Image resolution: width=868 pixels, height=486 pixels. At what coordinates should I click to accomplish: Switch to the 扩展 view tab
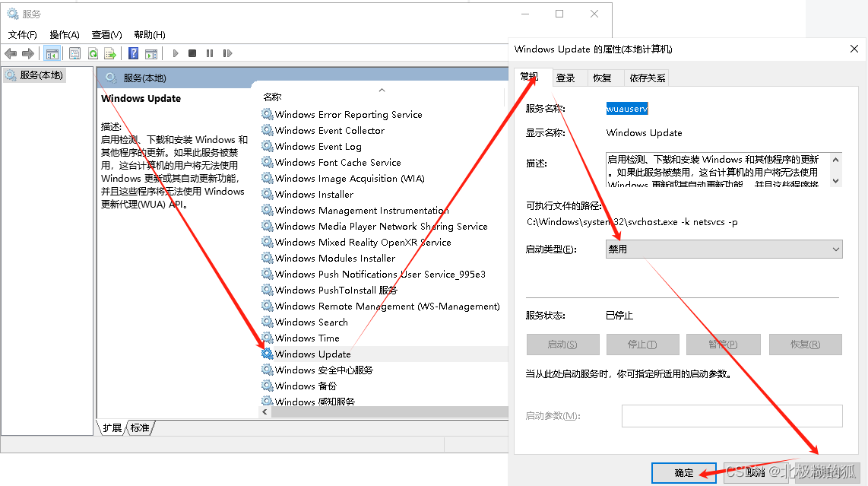coord(112,427)
